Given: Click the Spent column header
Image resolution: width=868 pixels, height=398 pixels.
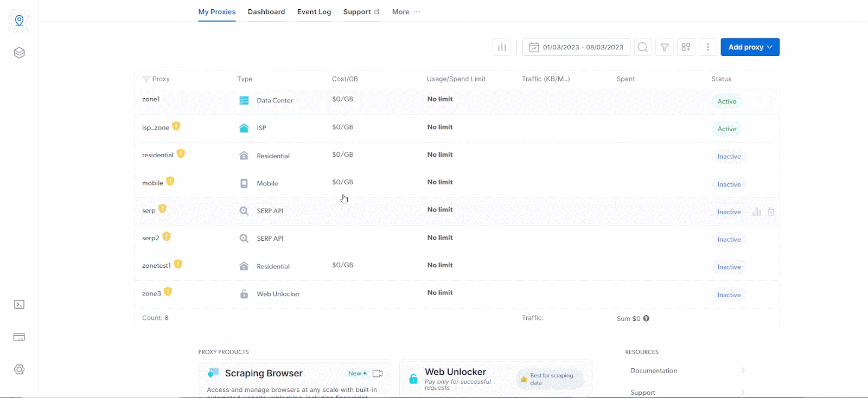Looking at the screenshot, I should tap(626, 79).
